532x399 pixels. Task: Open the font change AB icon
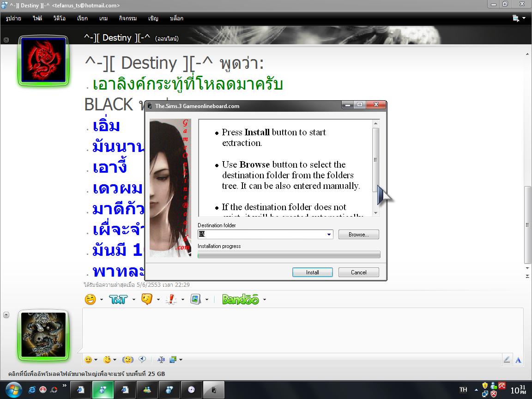(x=161, y=360)
